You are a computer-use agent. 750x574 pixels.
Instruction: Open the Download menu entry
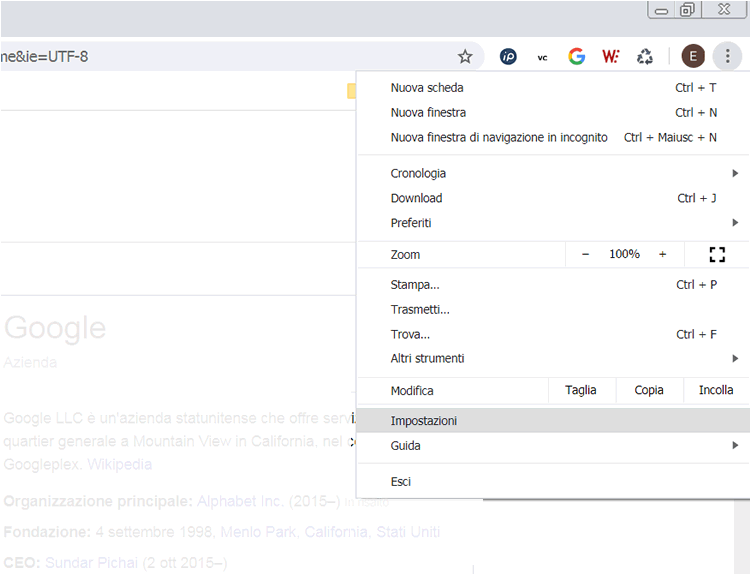(x=553, y=198)
